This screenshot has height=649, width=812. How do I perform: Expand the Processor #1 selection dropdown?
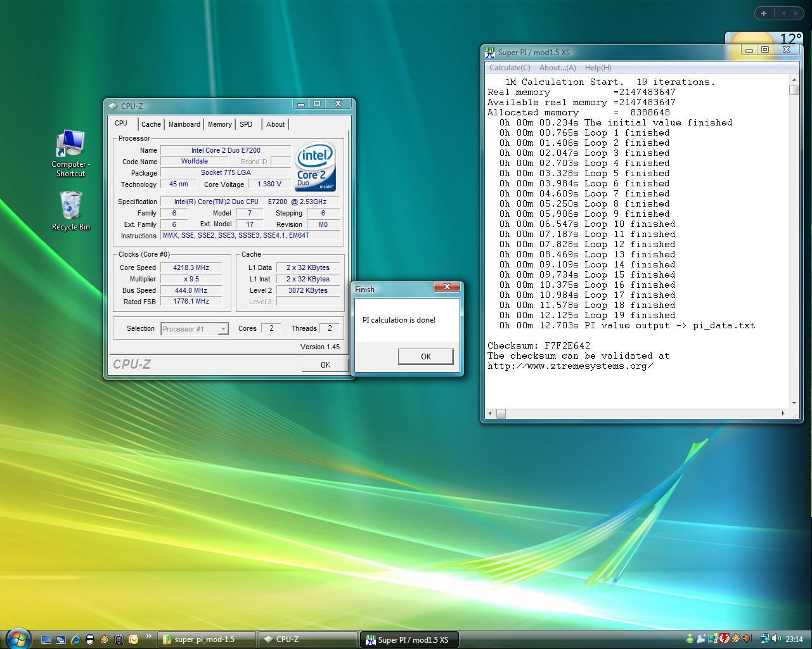click(x=222, y=329)
